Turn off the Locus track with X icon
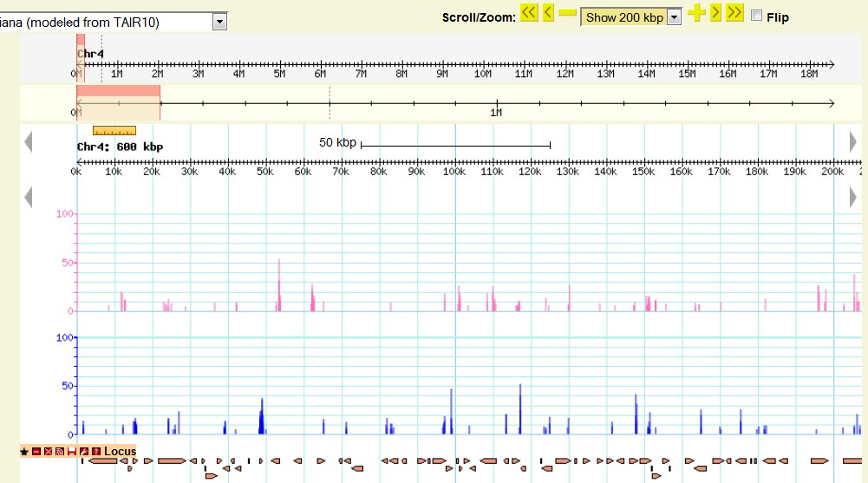 coord(49,452)
